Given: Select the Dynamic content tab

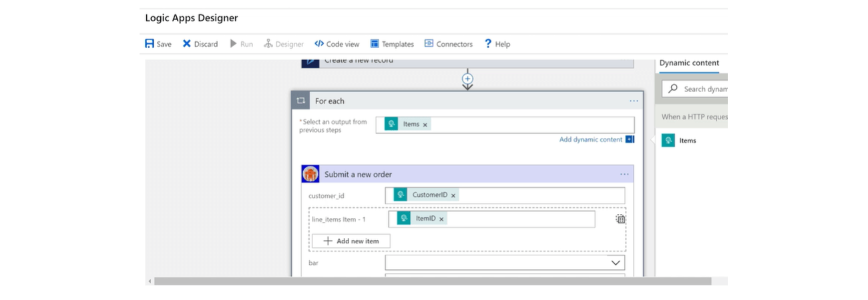Looking at the screenshot, I should (689, 63).
